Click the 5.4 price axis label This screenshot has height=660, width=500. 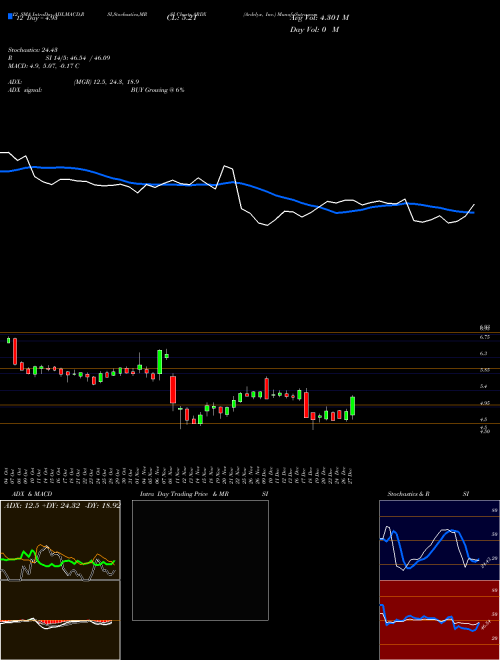tap(483, 386)
